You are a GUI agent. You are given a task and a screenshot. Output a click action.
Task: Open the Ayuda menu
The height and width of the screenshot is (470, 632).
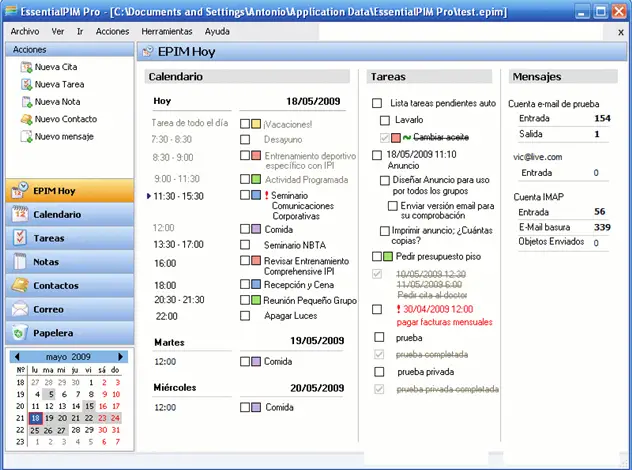click(217, 31)
